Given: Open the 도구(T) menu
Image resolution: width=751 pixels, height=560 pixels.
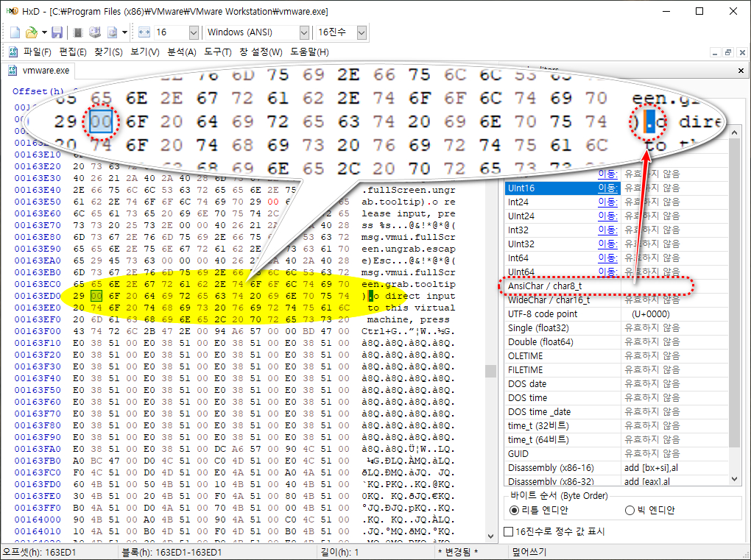Looking at the screenshot, I should click(x=217, y=52).
